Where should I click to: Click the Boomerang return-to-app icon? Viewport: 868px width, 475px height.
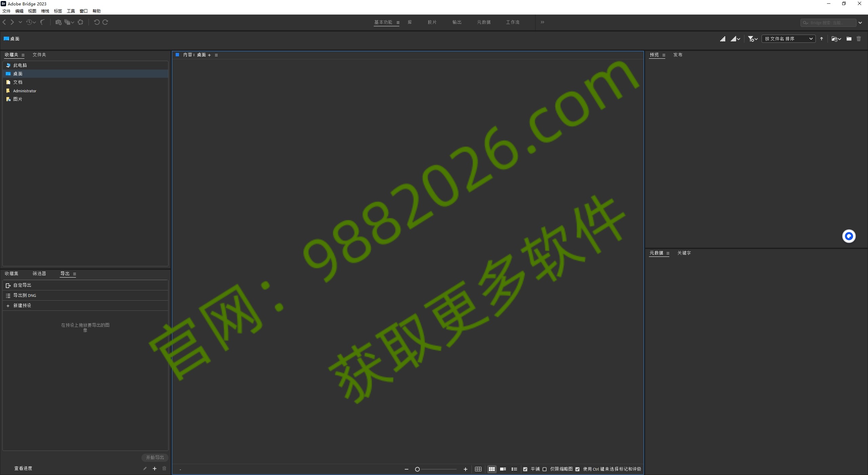[x=43, y=22]
